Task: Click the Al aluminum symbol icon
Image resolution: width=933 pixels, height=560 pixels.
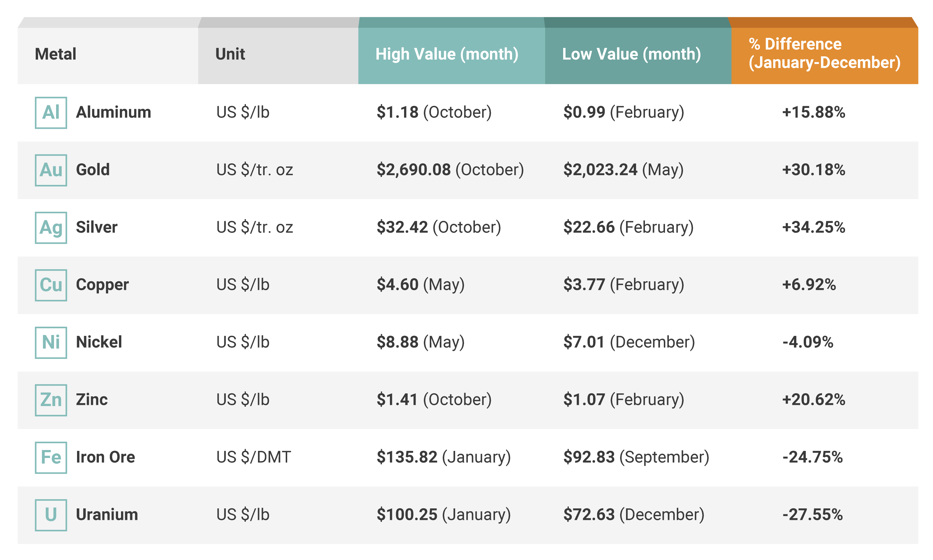Action: click(51, 112)
